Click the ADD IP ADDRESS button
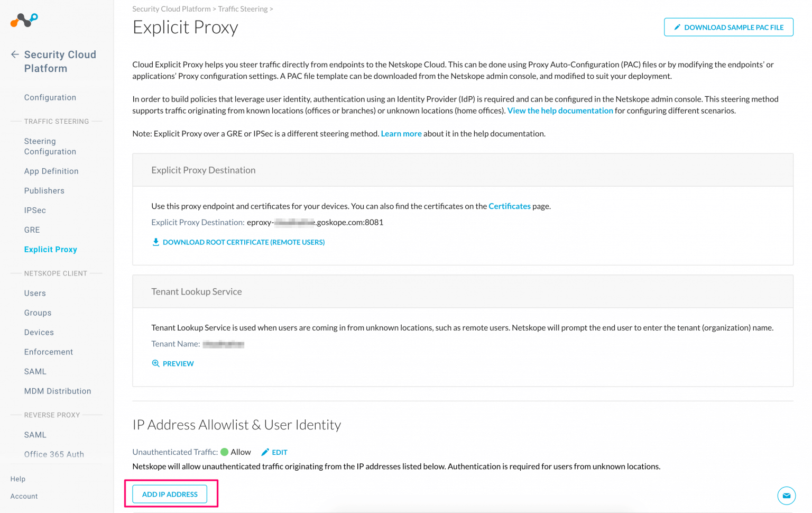The height and width of the screenshot is (513, 812). (x=169, y=494)
